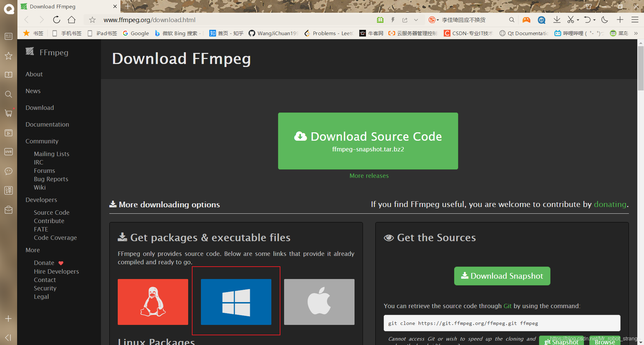This screenshot has height=345, width=644.
Task: Click the scissors screenshot tool
Action: (571, 20)
